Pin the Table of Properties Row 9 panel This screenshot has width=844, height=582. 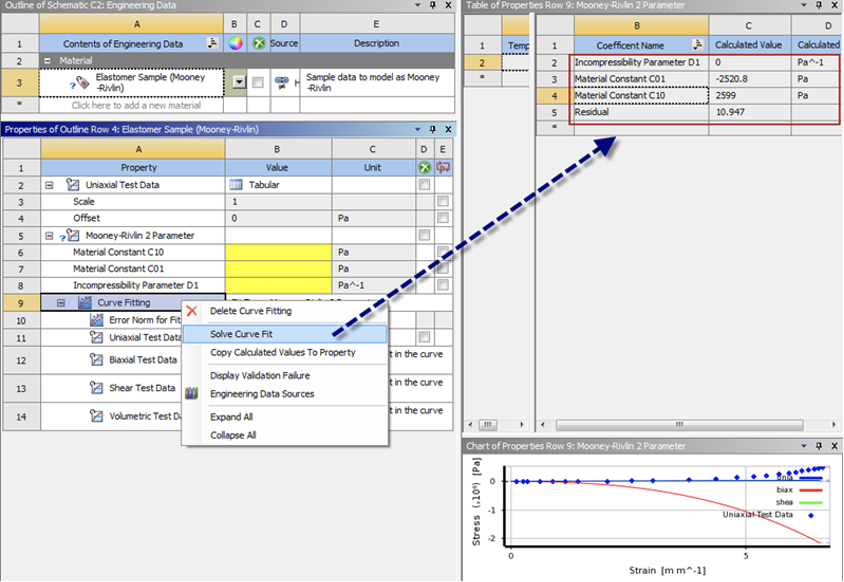pyautogui.click(x=819, y=5)
